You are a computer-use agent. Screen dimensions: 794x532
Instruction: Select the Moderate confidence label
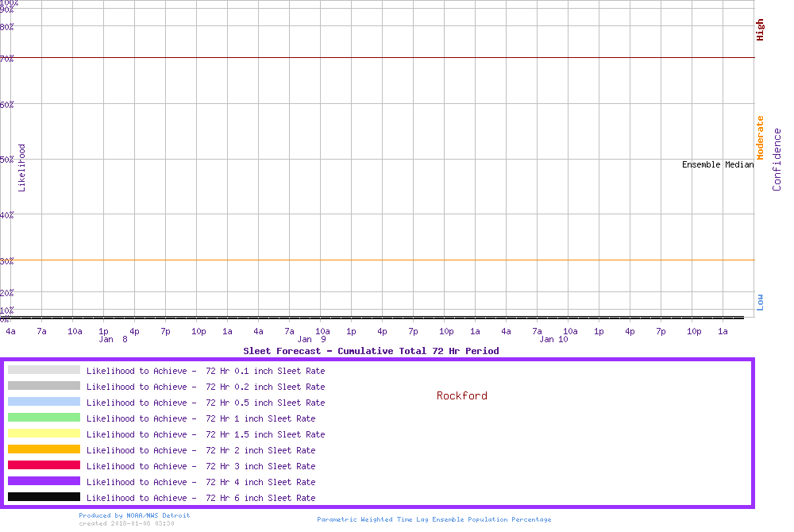pos(760,137)
